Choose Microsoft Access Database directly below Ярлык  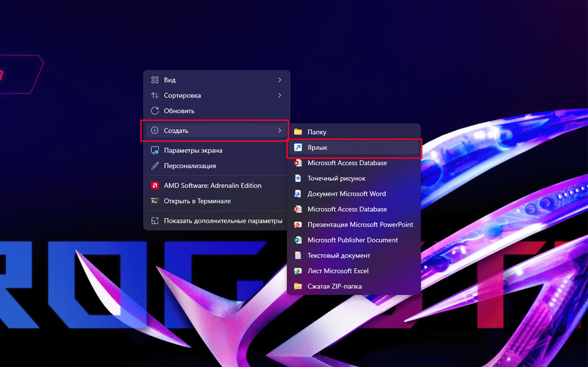(353, 163)
